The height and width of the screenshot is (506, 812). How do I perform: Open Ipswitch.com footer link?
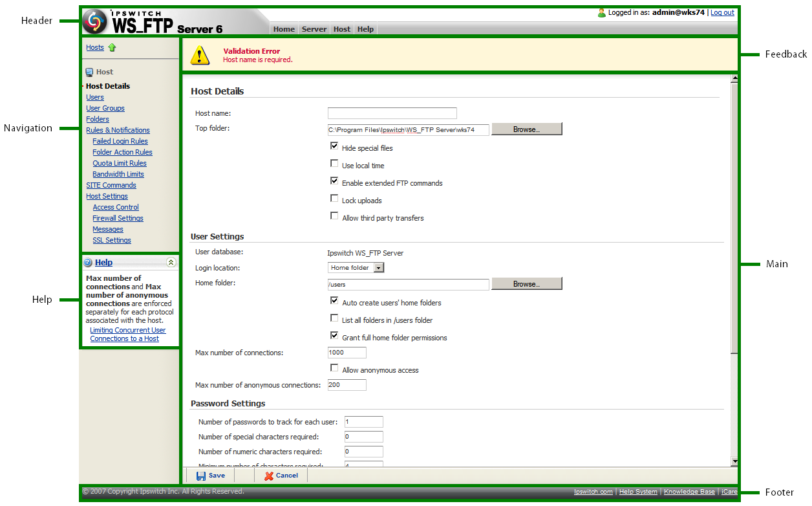tap(593, 492)
